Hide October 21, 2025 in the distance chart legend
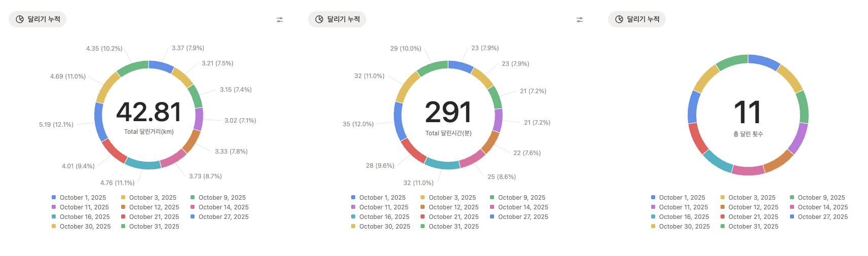The width and height of the screenshot is (868, 256). click(154, 217)
